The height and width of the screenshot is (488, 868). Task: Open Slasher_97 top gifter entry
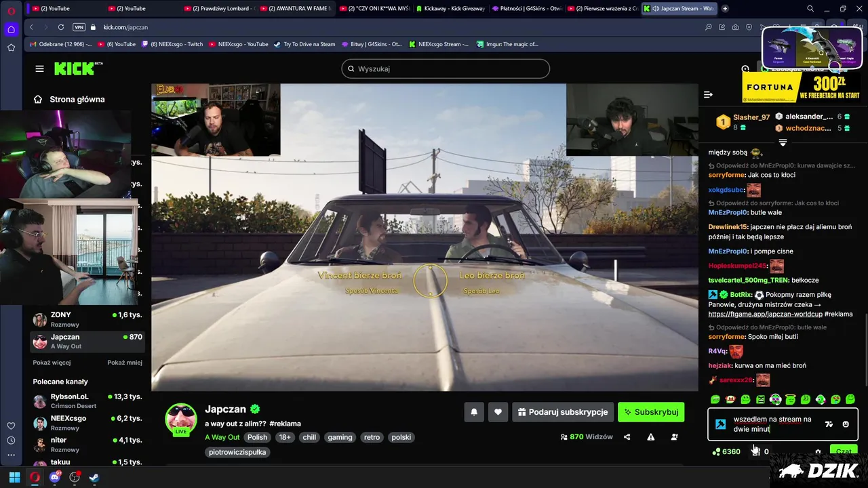pyautogui.click(x=744, y=122)
